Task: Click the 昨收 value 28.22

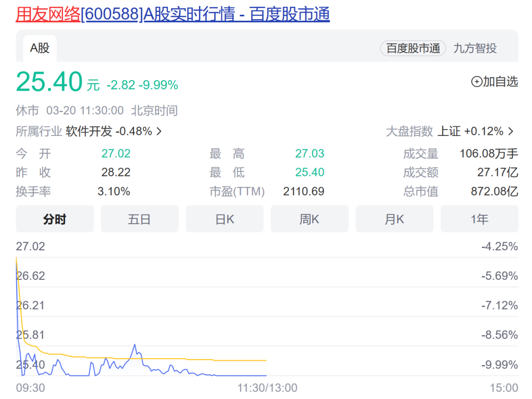Action: click(x=116, y=172)
